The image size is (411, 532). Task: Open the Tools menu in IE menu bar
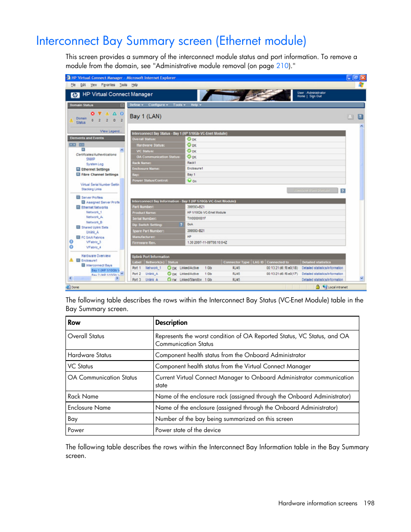click(123, 85)
